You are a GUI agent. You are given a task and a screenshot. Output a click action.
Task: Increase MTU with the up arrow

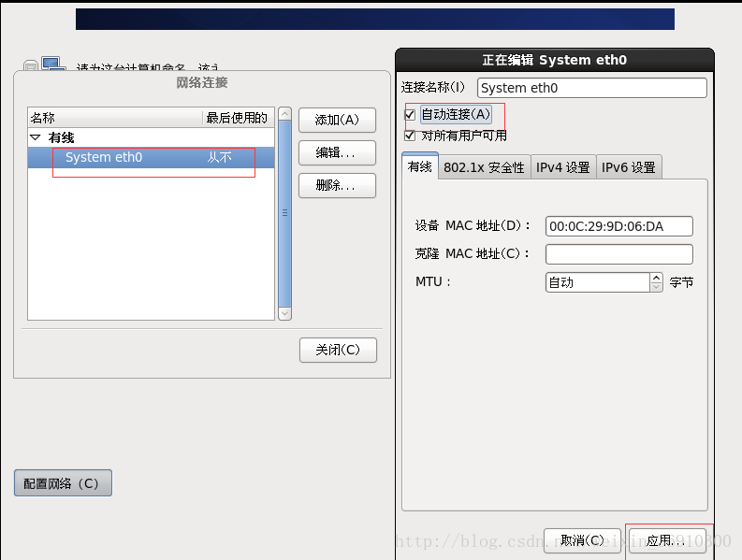(x=656, y=278)
